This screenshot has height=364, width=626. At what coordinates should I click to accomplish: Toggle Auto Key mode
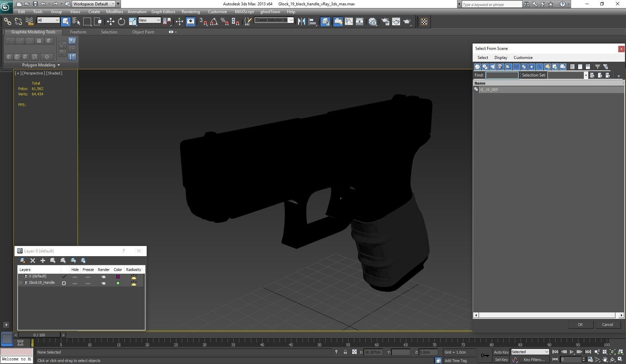(501, 352)
